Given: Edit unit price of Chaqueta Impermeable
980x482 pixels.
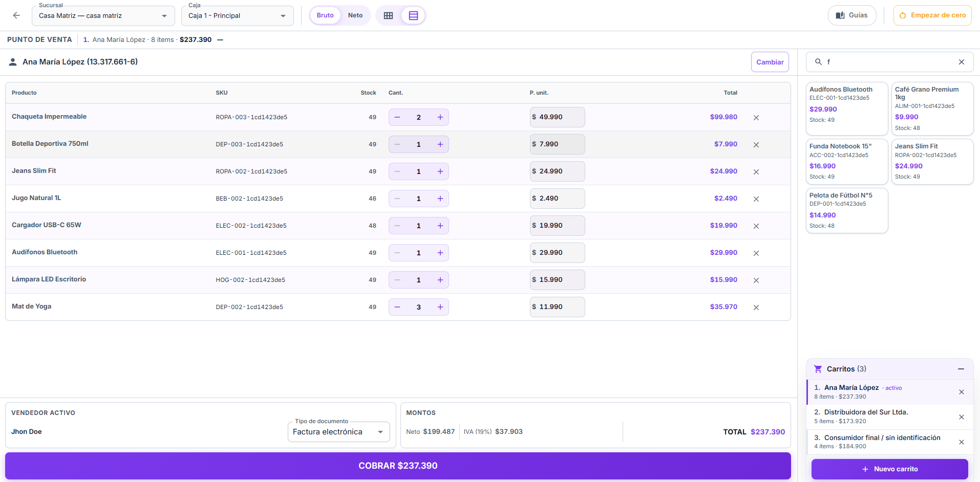Looking at the screenshot, I should point(557,117).
